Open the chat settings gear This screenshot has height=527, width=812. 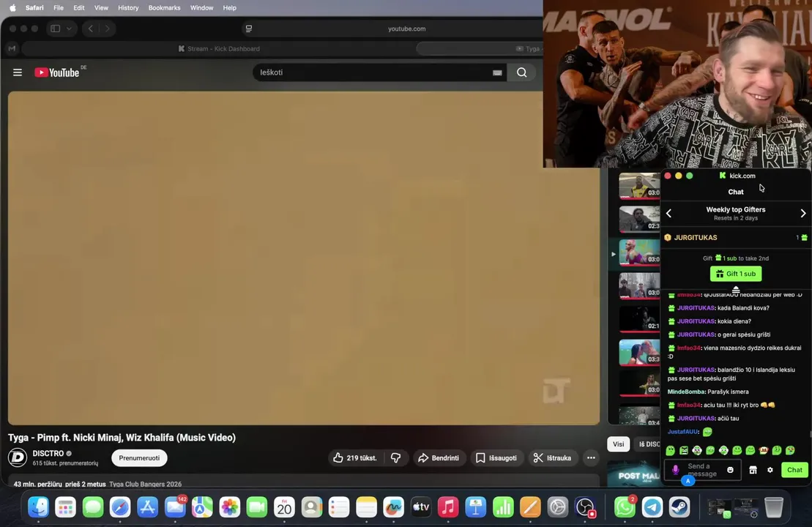pyautogui.click(x=770, y=470)
